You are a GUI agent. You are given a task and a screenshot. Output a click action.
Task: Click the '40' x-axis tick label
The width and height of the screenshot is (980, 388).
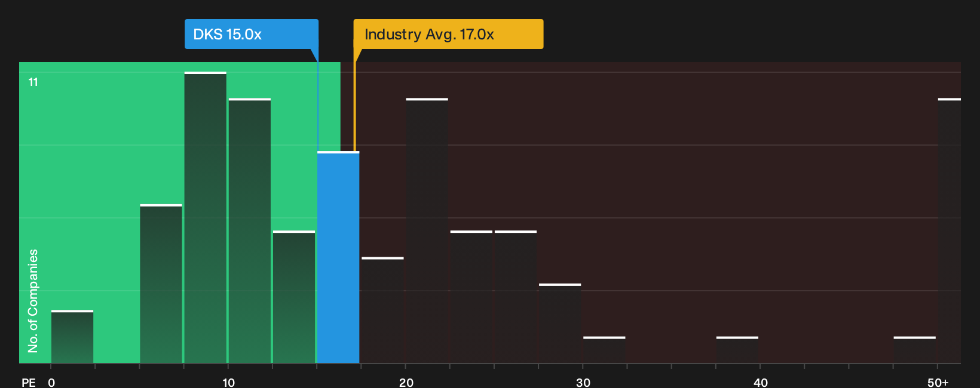[761, 382]
